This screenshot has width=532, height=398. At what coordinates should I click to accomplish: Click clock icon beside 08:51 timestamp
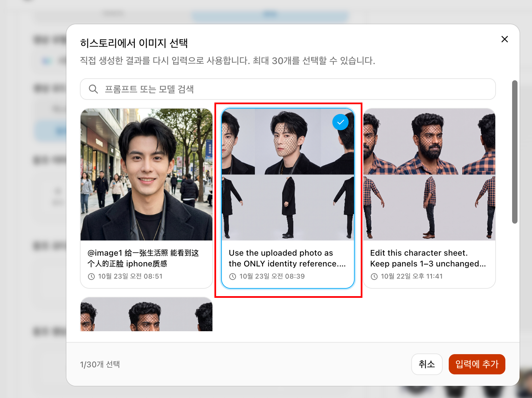point(91,277)
